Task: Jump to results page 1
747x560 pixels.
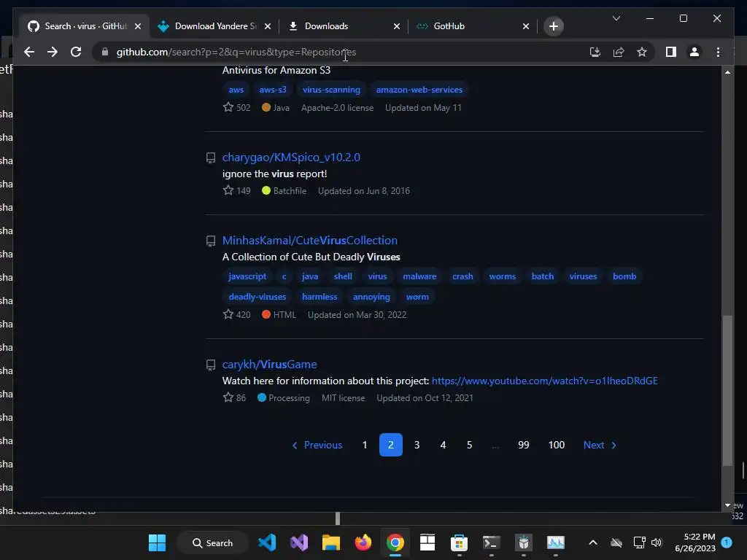Action: [x=365, y=445]
